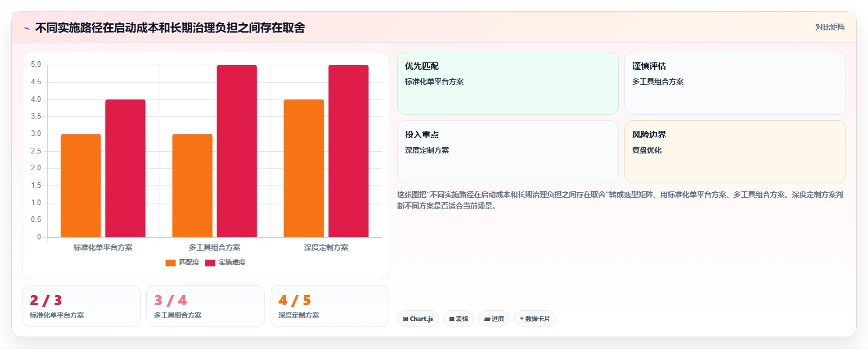The image size is (868, 349).
Task: Open the 优先匹配 card
Action: tap(508, 83)
